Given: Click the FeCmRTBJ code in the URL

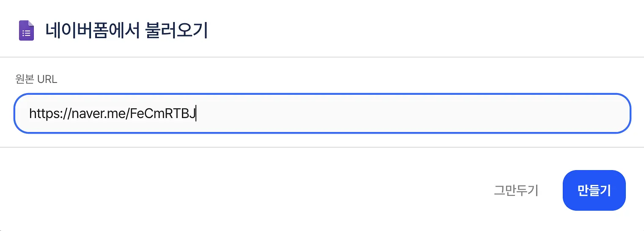Looking at the screenshot, I should click(x=162, y=113).
